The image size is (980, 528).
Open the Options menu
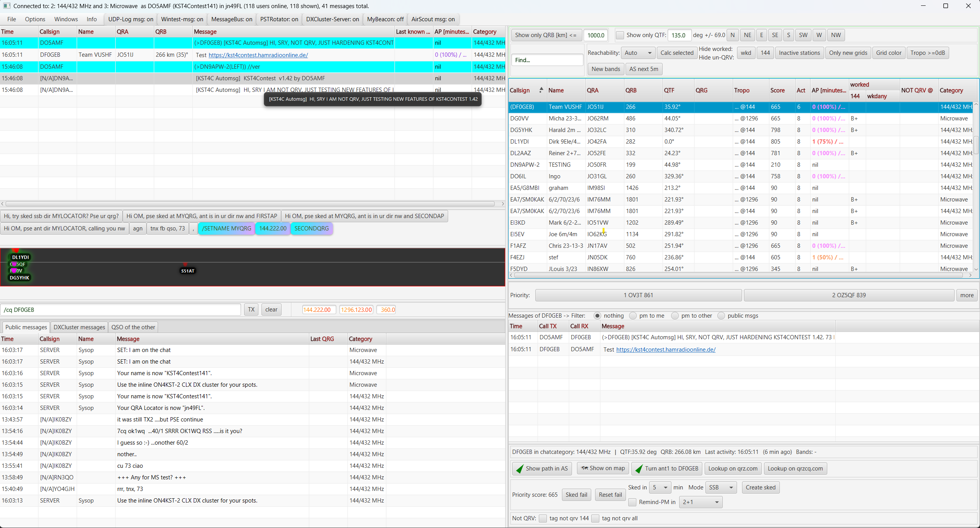point(35,19)
